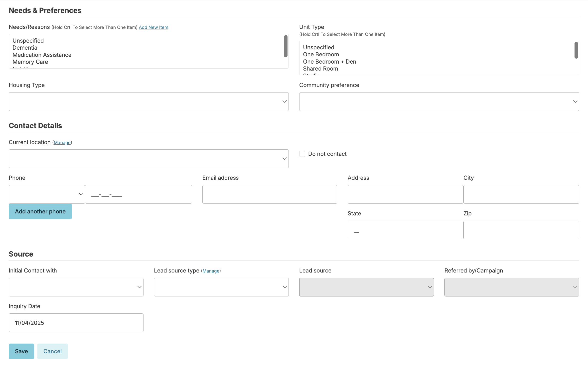Check the Do not contact checkbox
The width and height of the screenshot is (588, 368).
pyautogui.click(x=302, y=154)
